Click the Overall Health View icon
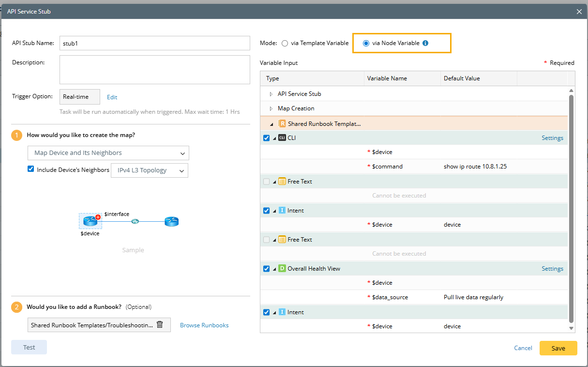 tap(282, 269)
